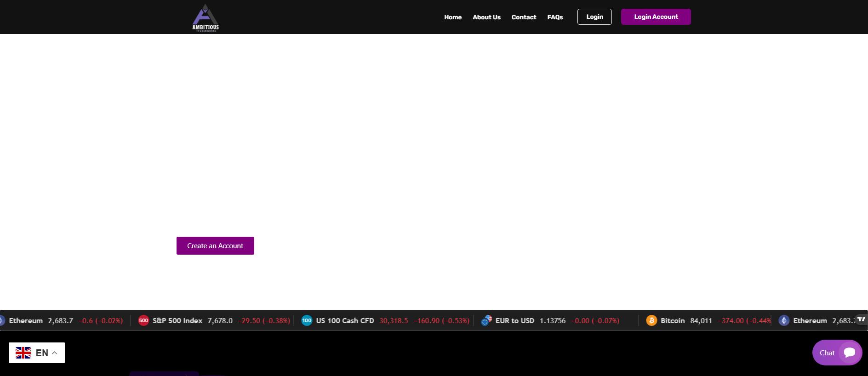Click the Ethereum icon beside Bitcoin ticker
This screenshot has height=376, width=868.
(784, 320)
